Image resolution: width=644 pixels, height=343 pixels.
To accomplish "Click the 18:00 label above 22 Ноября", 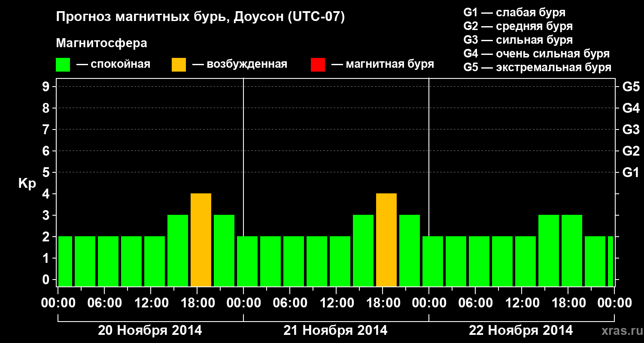I will (568, 303).
